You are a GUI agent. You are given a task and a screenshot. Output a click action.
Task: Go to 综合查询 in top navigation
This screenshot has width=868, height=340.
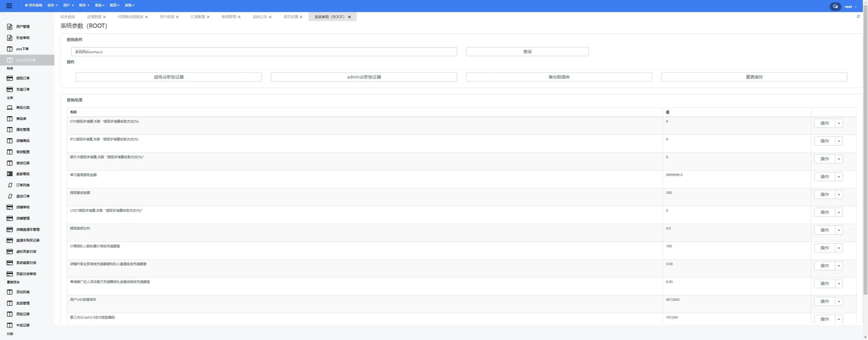pyautogui.click(x=34, y=5)
